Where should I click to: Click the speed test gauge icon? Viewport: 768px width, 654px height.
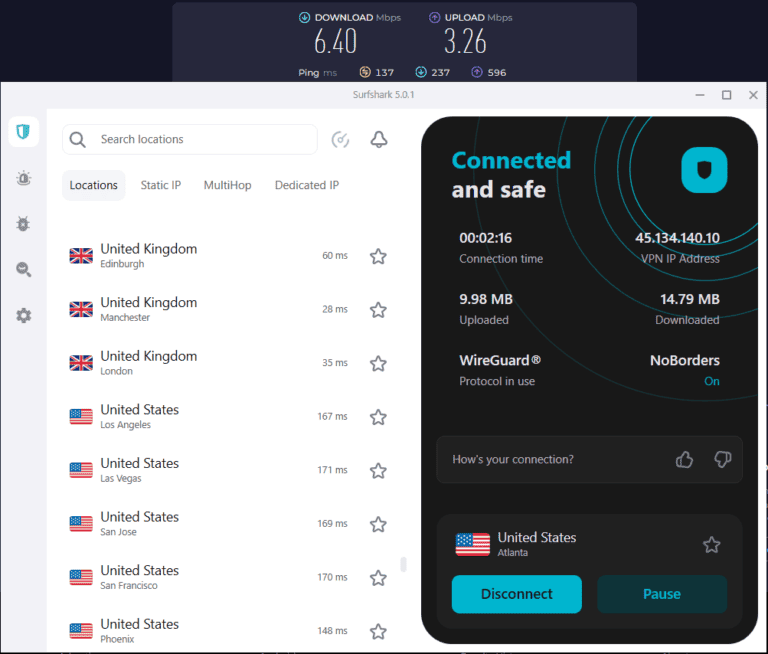[340, 140]
